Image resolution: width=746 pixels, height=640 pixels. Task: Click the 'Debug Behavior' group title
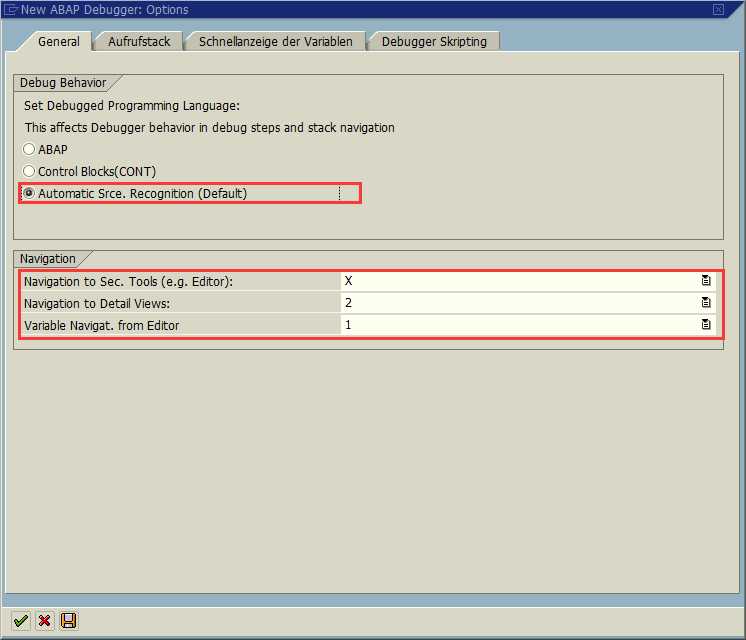[x=63, y=83]
